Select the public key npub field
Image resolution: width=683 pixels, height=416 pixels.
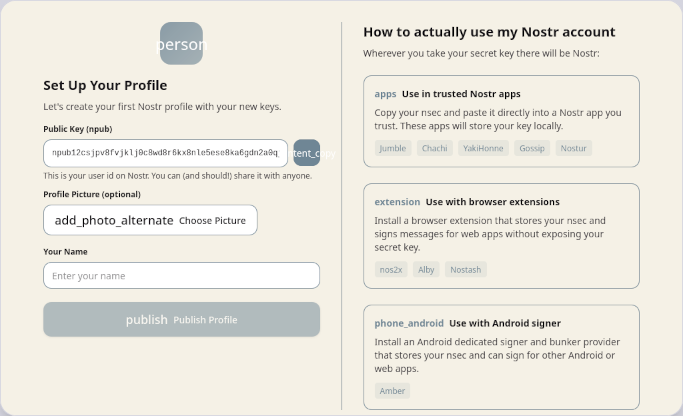click(x=165, y=153)
